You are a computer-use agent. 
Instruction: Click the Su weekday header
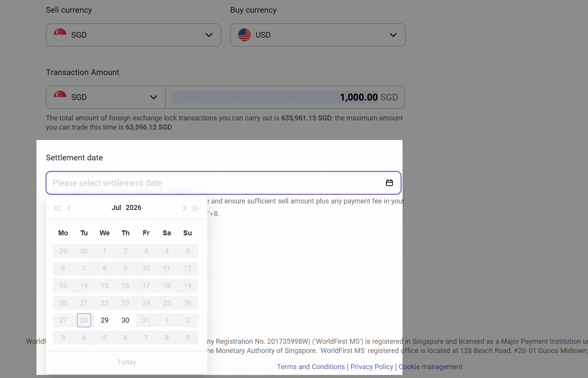click(x=187, y=233)
